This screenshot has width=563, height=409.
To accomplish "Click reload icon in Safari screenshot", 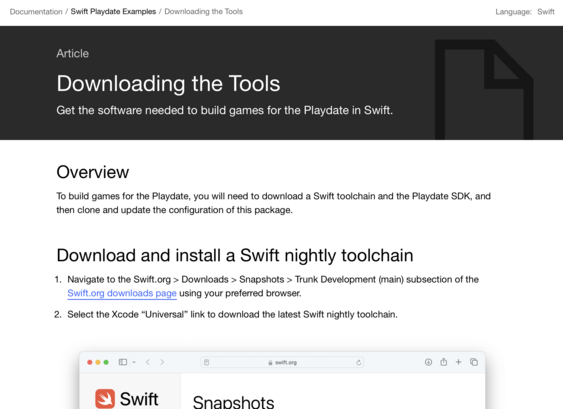I will pos(358,362).
